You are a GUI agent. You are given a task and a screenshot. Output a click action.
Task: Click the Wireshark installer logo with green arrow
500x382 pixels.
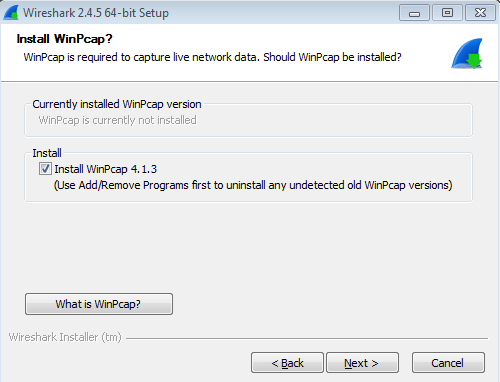[x=467, y=53]
